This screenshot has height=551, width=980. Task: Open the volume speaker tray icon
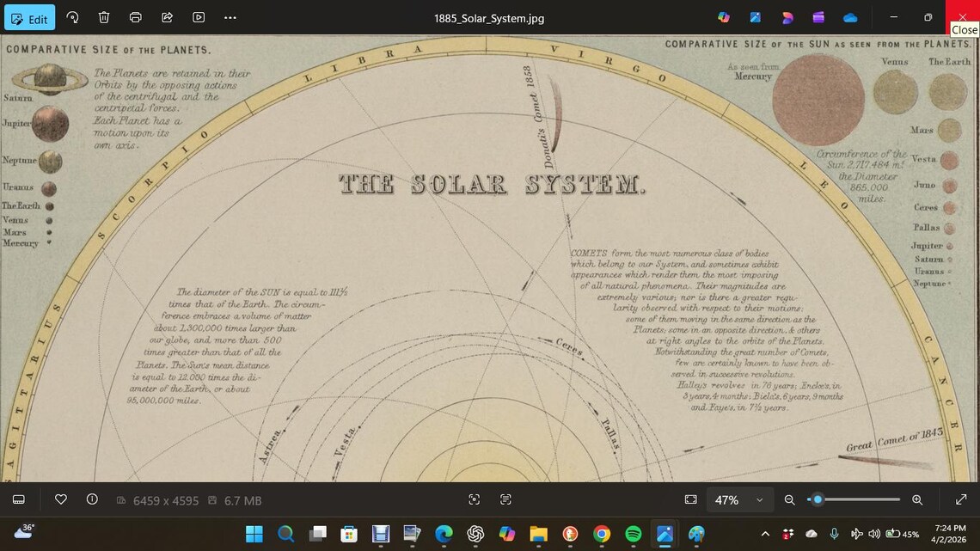(x=874, y=534)
